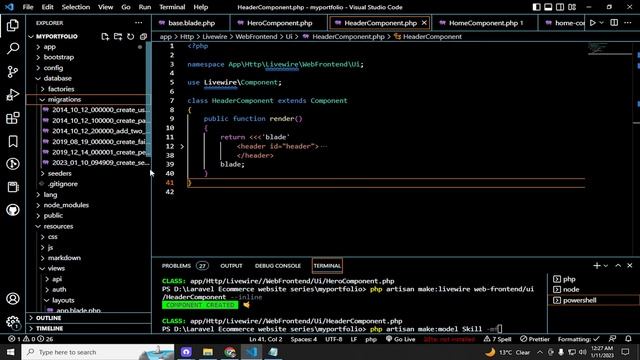Open the Terminal menu
Viewport: 640px width, 360px height.
point(172,7)
